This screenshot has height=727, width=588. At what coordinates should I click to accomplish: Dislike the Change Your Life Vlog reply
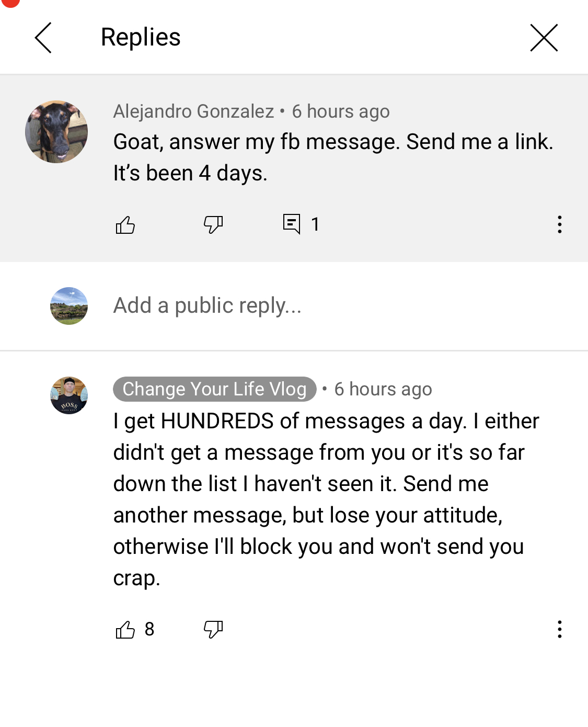click(x=213, y=629)
